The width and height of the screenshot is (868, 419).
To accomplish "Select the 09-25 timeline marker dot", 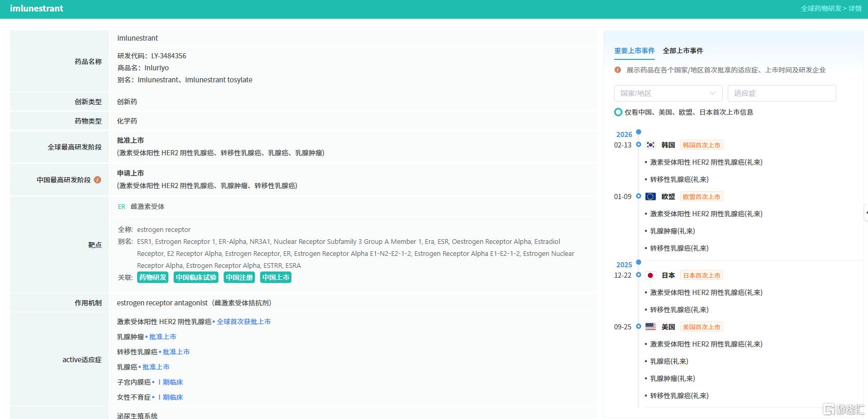I will coord(639,326).
